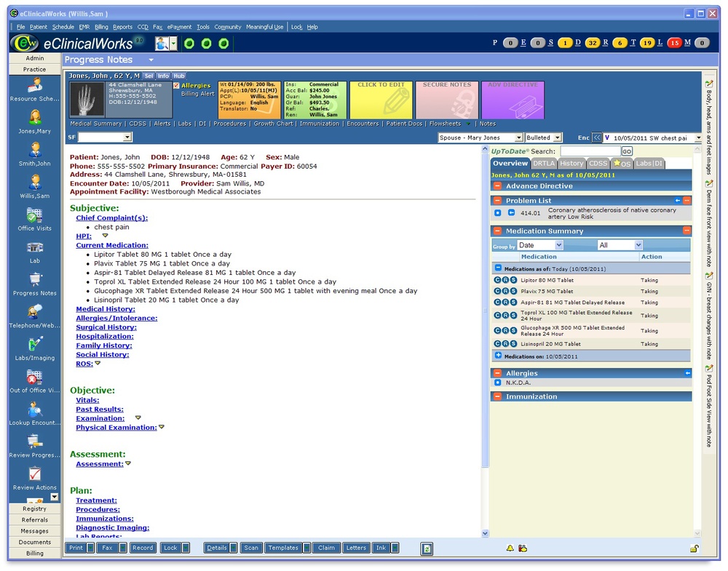Open the Current Medication link
This screenshot has width=728, height=571.
112,245
